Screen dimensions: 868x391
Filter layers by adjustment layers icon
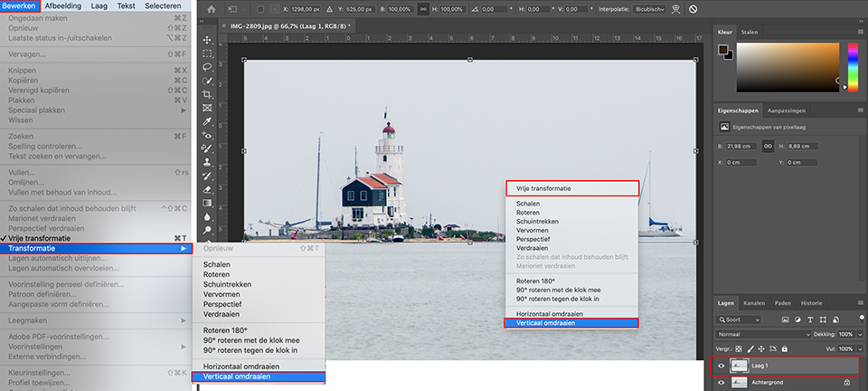tap(797, 319)
